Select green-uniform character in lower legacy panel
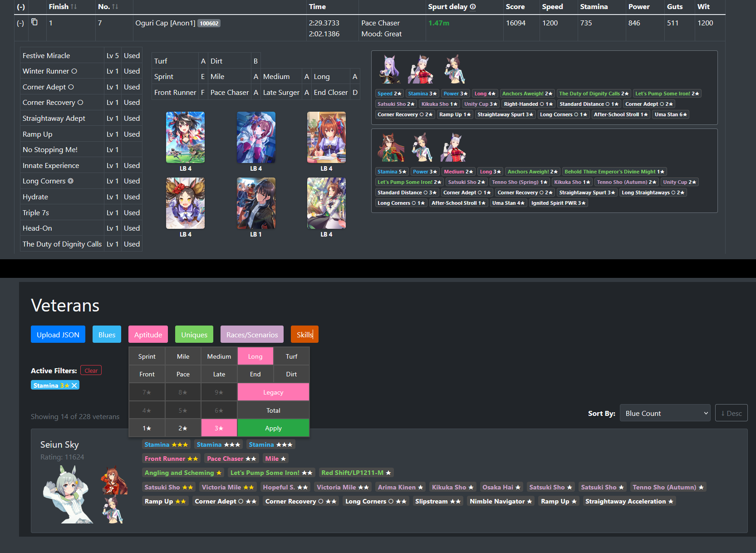Viewport: 756px width, 553px height. coord(390,148)
